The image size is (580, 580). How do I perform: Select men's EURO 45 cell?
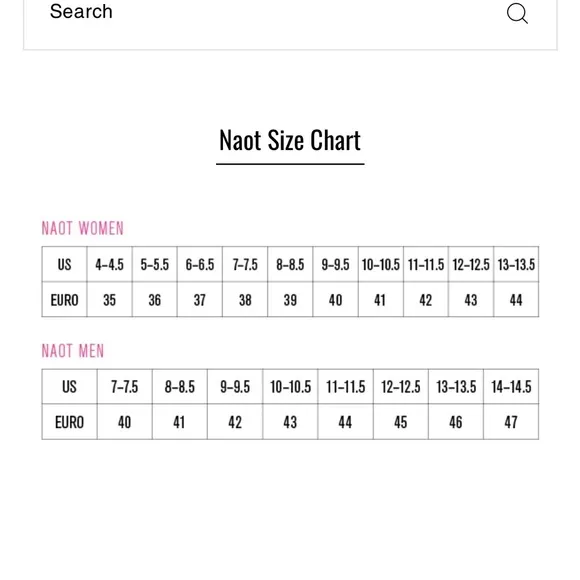(401, 422)
